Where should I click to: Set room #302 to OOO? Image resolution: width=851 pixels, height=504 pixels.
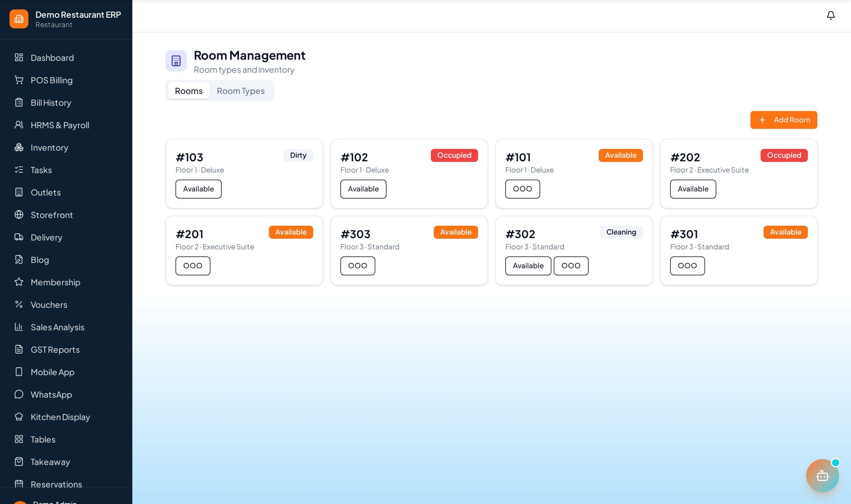point(571,266)
